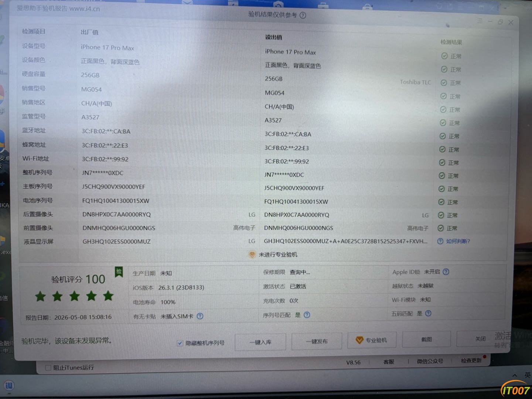Click the 正常 check icon for 硬盘容量

(x=444, y=83)
